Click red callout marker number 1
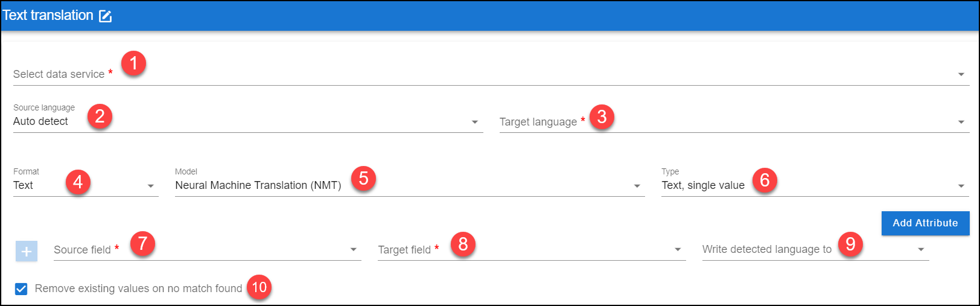This screenshot has width=980, height=306. 133,63
